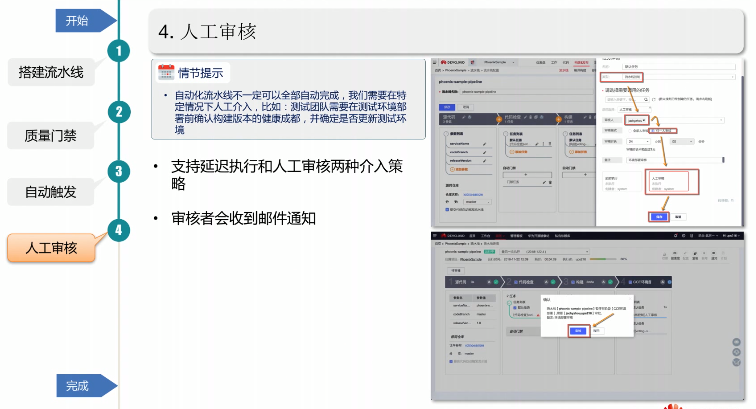Click the add-task plus bar in second stage
756x409 pixels.
tap(526, 175)
